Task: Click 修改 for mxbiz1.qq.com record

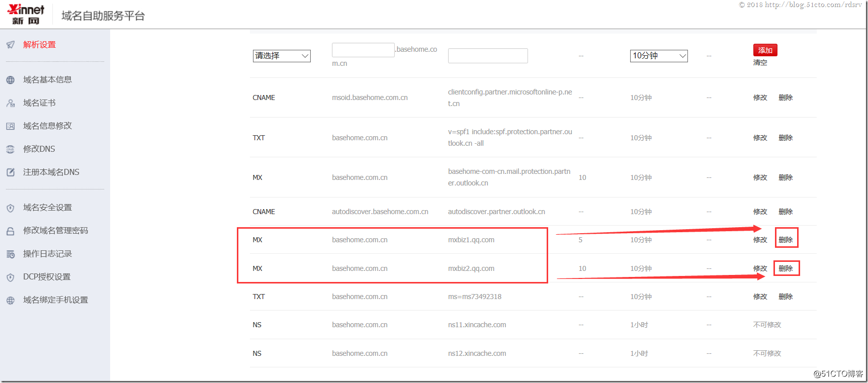Action: click(760, 240)
